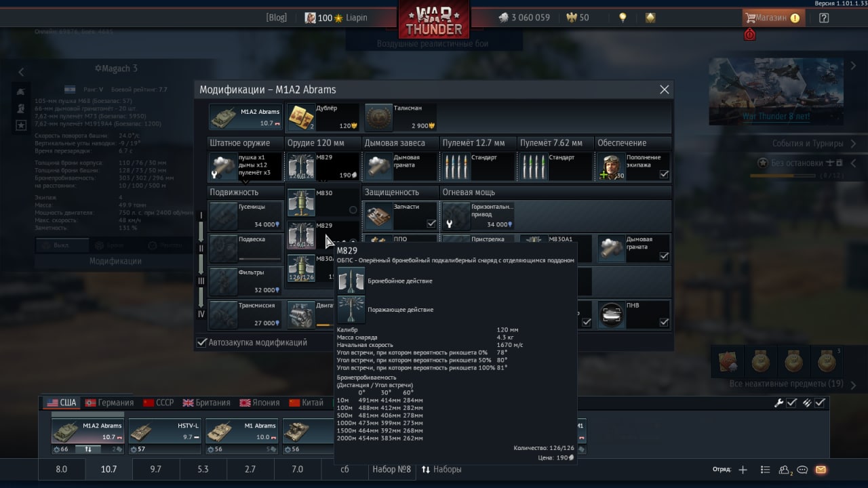Screen dimensions: 868x488
Task: Add squad member with plus icon
Action: pos(743,469)
